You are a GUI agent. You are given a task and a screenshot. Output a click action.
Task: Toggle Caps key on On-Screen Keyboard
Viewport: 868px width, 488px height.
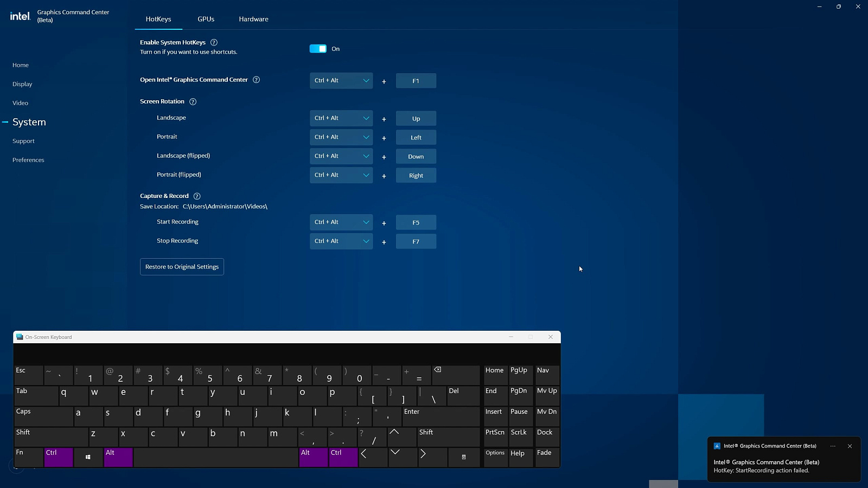coord(43,416)
